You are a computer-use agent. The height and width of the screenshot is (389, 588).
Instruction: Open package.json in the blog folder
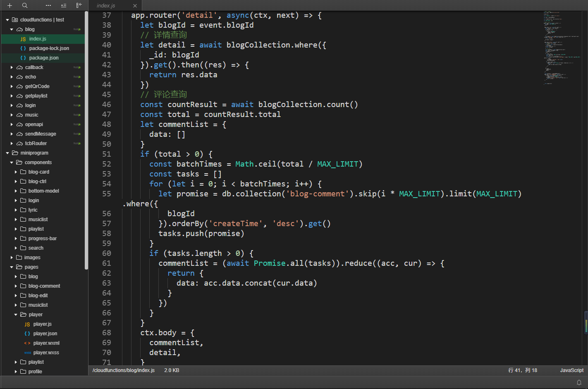click(x=43, y=58)
